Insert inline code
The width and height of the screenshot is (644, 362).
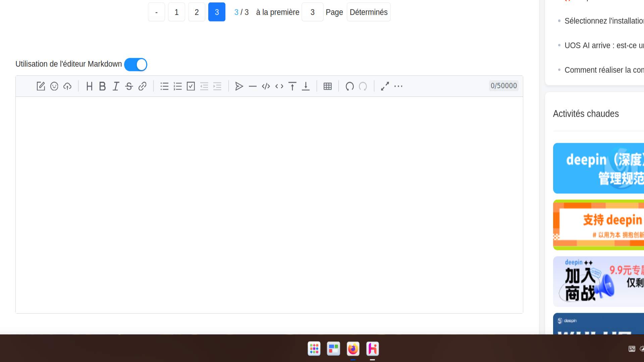(x=279, y=86)
